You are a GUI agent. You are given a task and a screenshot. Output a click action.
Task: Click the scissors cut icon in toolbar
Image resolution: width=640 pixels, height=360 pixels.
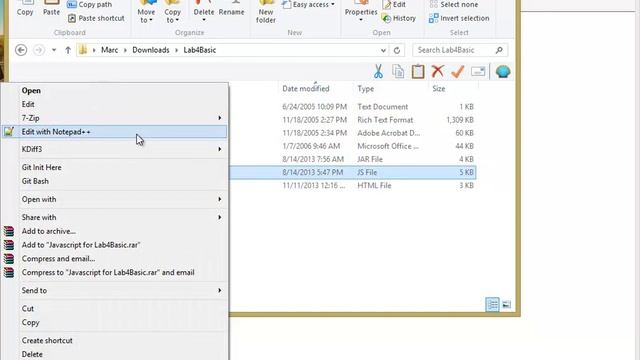pos(378,72)
